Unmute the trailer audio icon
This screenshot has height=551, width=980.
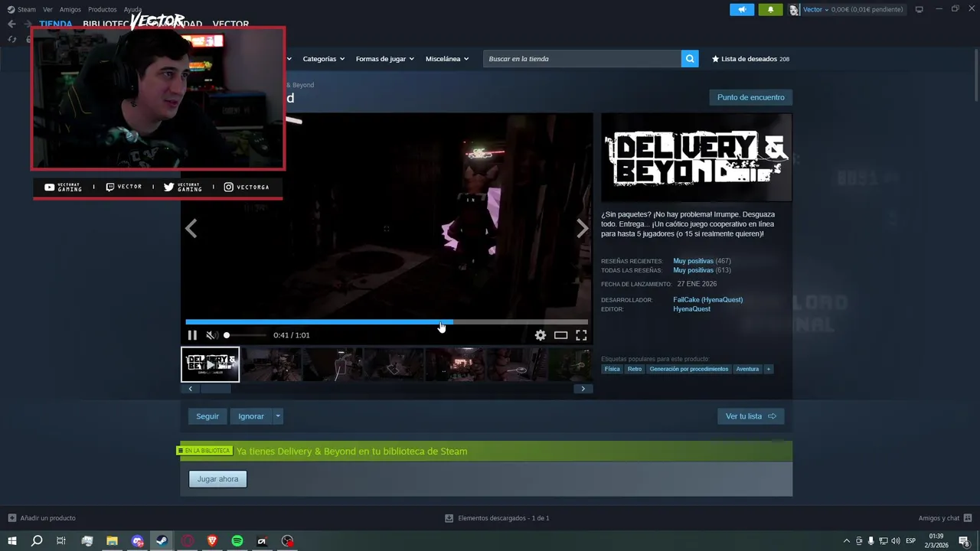click(212, 335)
